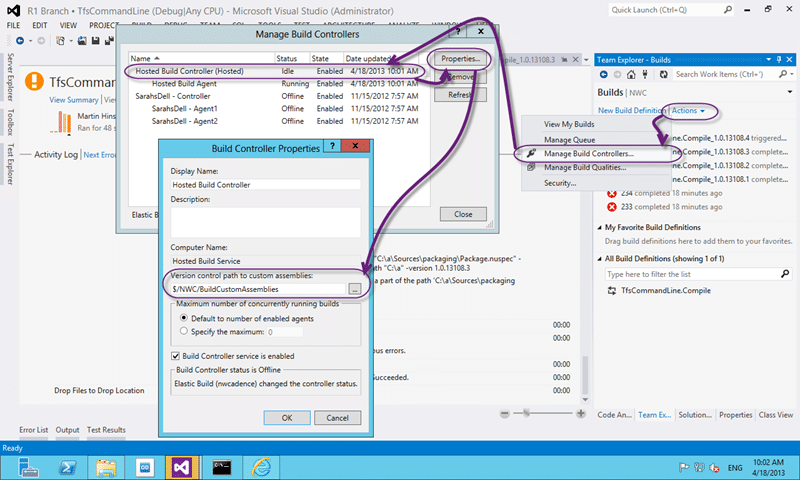This screenshot has width=800, height=480.
Task: Click the Display Name field
Action: click(265, 185)
